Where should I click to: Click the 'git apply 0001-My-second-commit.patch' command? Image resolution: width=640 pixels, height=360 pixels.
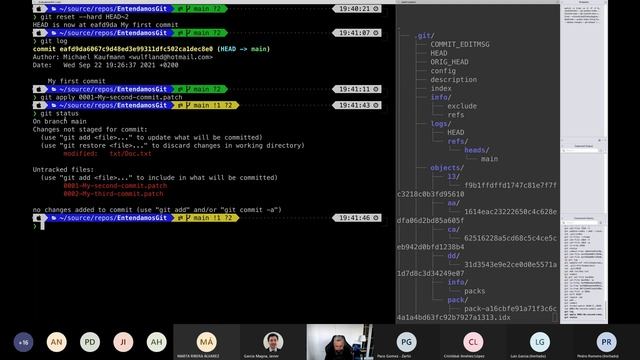tap(111, 97)
